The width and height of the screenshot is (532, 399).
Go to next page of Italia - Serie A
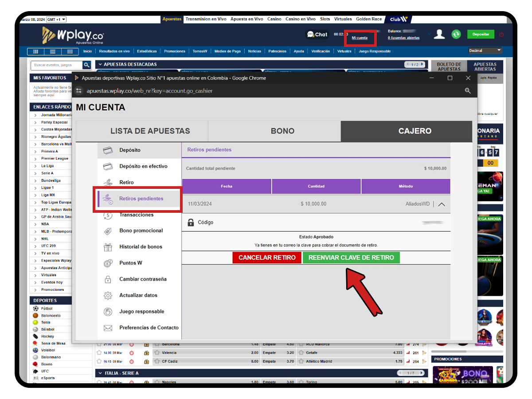pyautogui.click(x=422, y=373)
